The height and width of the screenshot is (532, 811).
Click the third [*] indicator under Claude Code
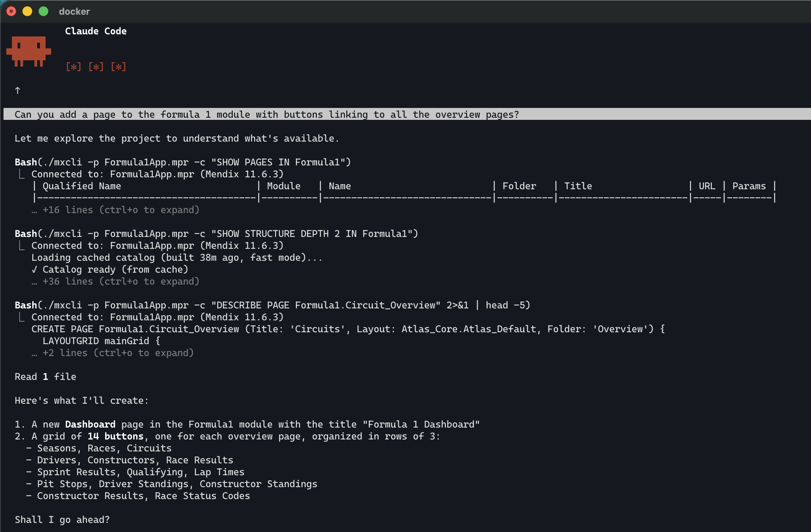point(118,67)
